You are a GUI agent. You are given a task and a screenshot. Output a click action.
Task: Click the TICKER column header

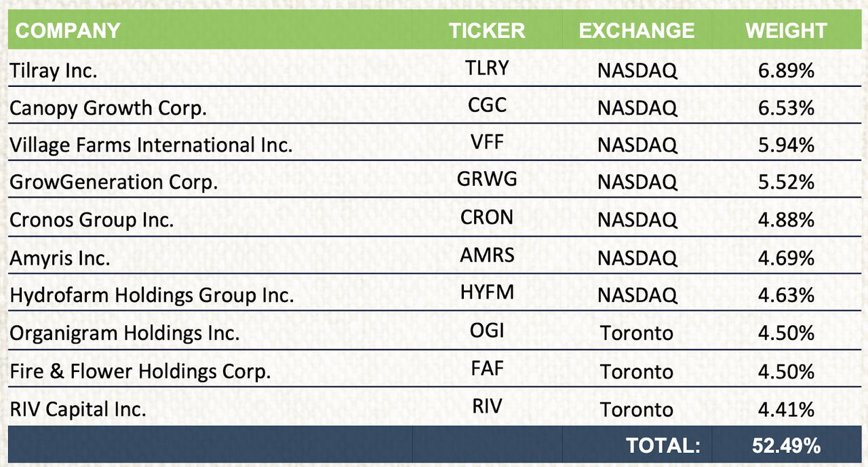tap(486, 31)
